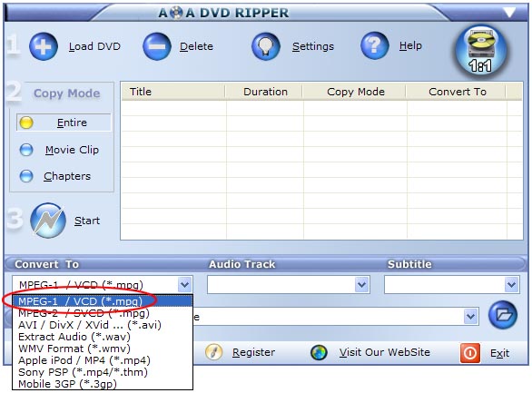532x393 pixels.
Task: Click the Register key icon
Action: pos(213,352)
